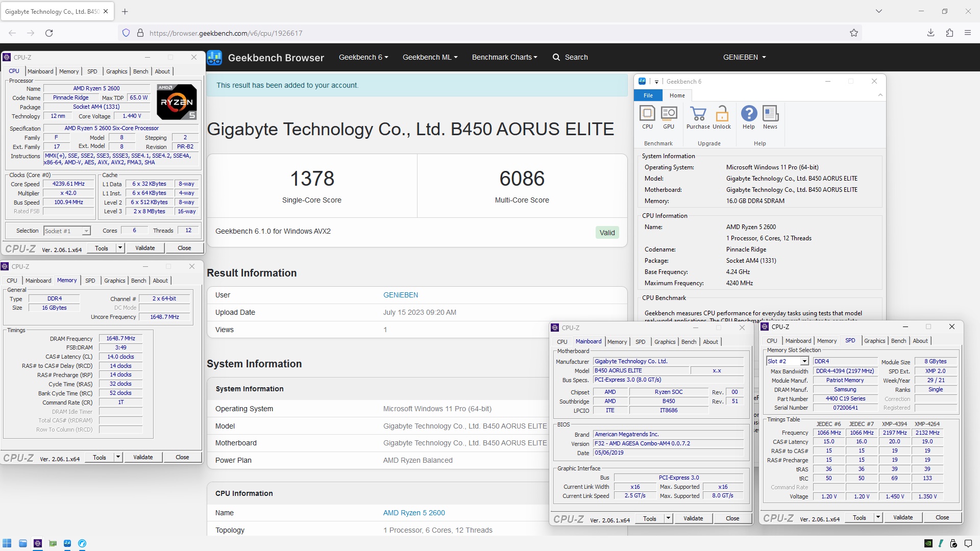Open Tools dropdown arrow in CPU-Z Memory window
This screenshot has height=551, width=980.
tap(118, 457)
